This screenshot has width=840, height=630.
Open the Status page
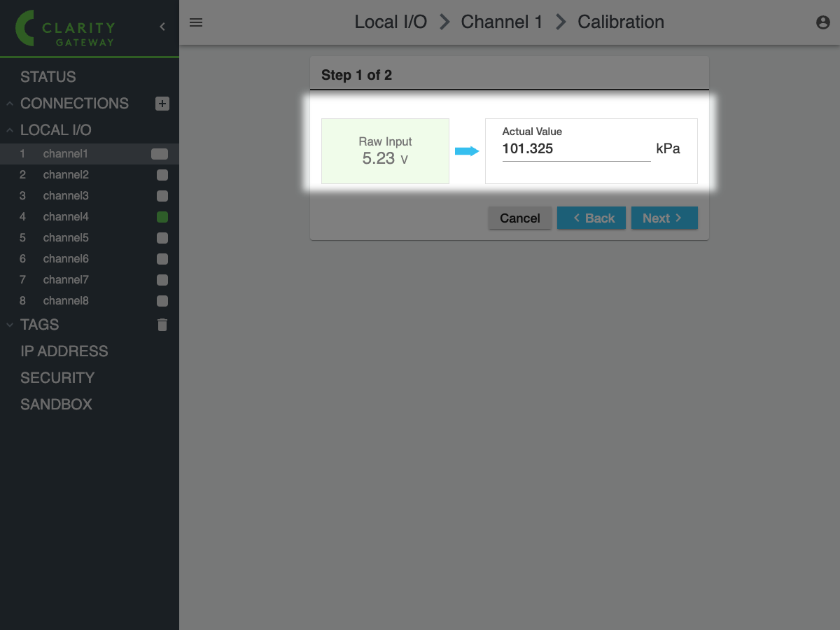(x=48, y=77)
